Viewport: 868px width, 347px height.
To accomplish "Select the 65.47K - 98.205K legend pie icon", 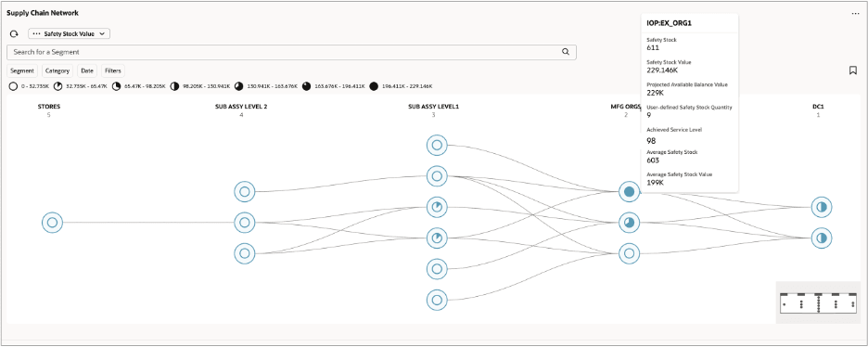I will [116, 86].
